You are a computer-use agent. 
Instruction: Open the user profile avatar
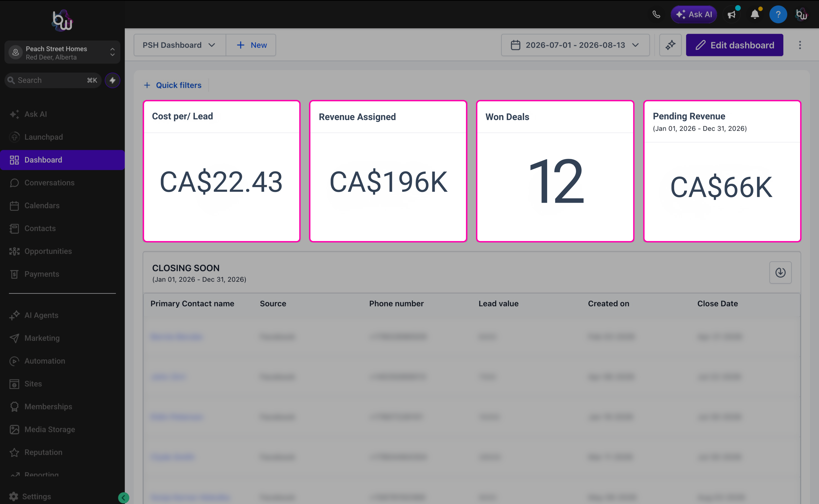coord(801,14)
